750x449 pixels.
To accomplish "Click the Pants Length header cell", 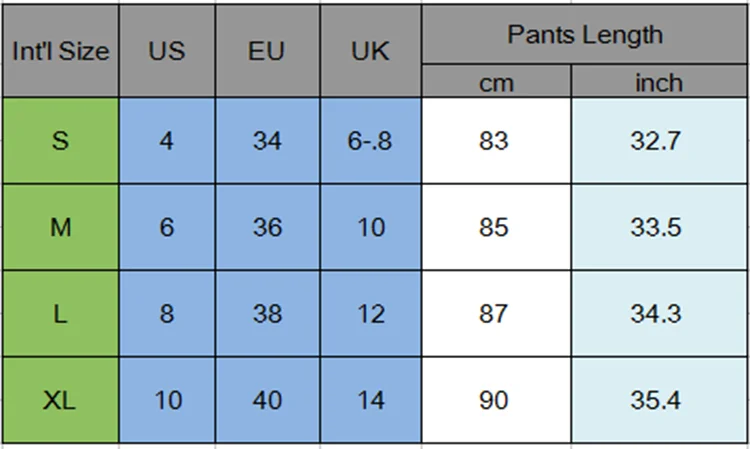I will pyautogui.click(x=584, y=34).
